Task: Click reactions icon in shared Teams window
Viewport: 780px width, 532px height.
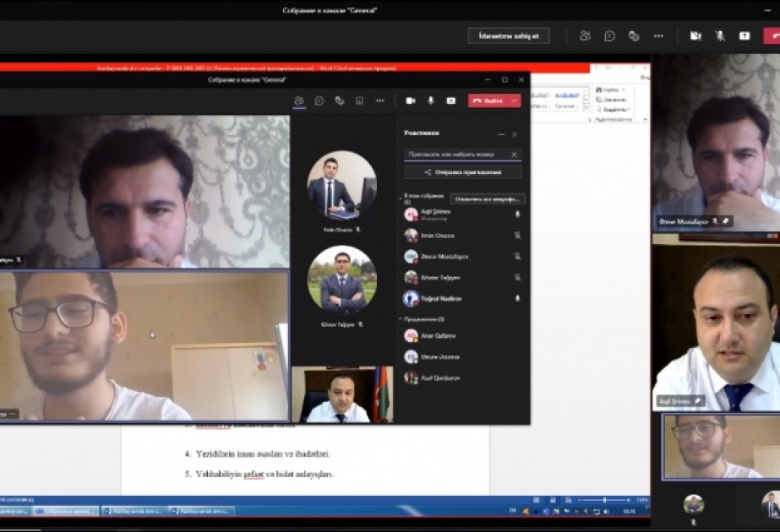Action: (340, 101)
